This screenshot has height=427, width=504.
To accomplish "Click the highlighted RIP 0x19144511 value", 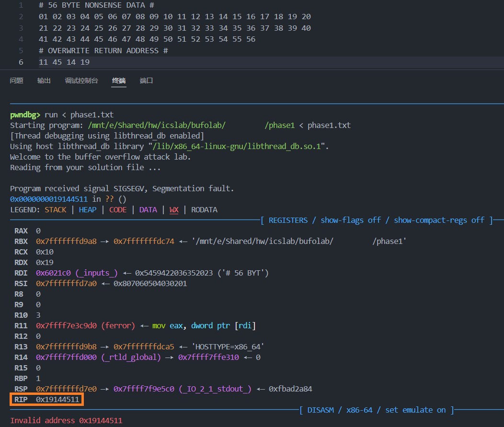I will click(57, 399).
